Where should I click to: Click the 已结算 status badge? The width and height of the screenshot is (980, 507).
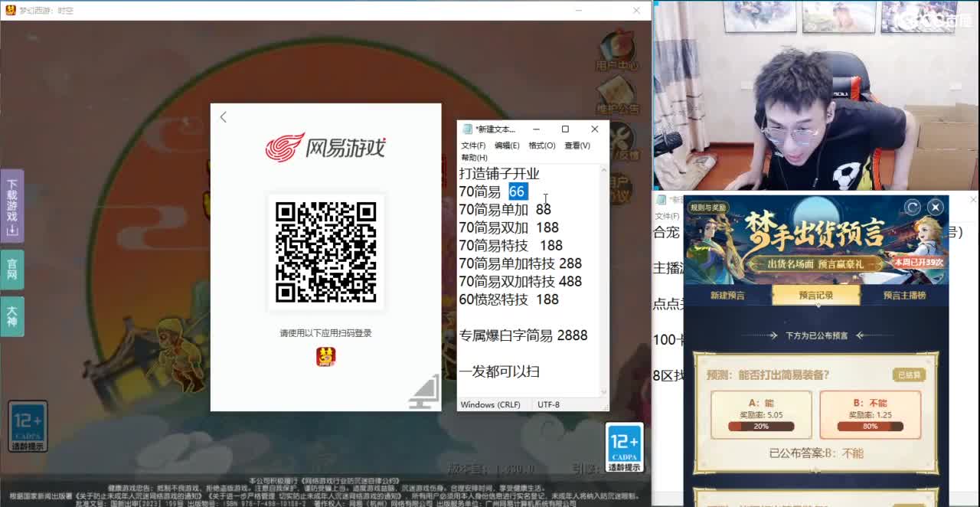point(909,375)
